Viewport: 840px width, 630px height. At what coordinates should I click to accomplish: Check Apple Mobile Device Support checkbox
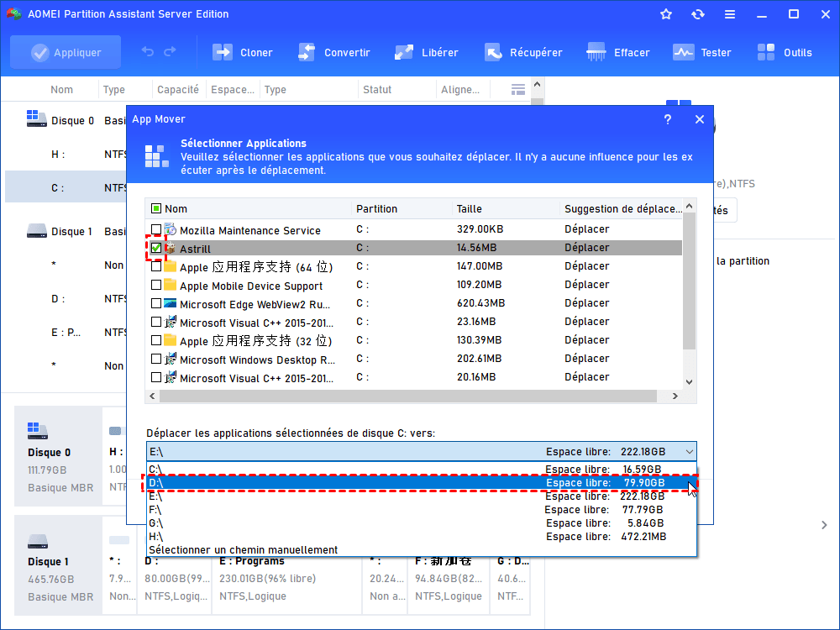tap(156, 285)
